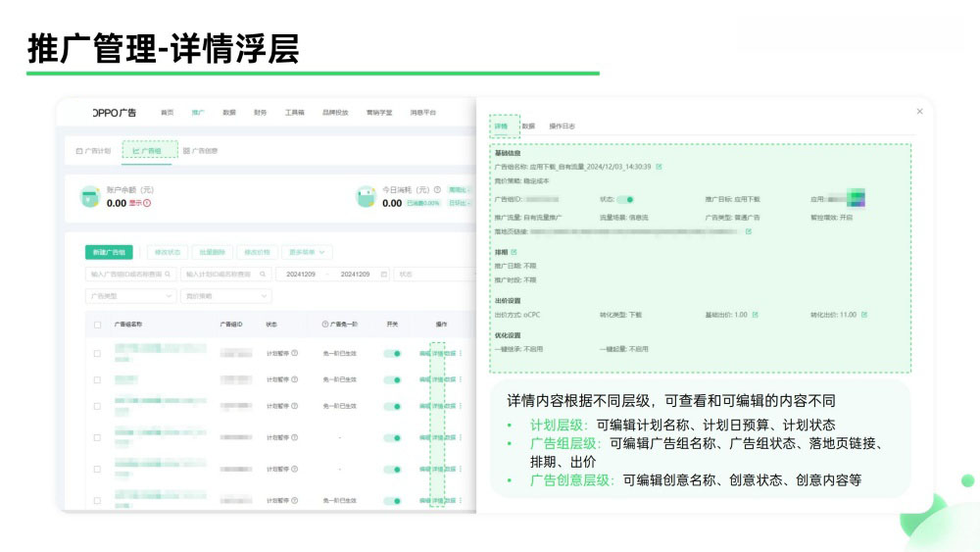
Task: Click the 计划暂停 help icon in the first row
Action: [294, 353]
